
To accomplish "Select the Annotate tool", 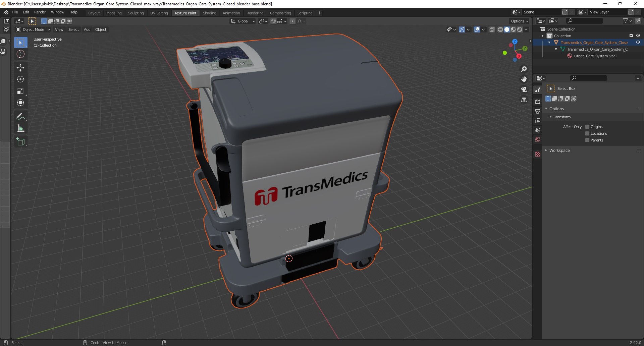I will pyautogui.click(x=20, y=117).
